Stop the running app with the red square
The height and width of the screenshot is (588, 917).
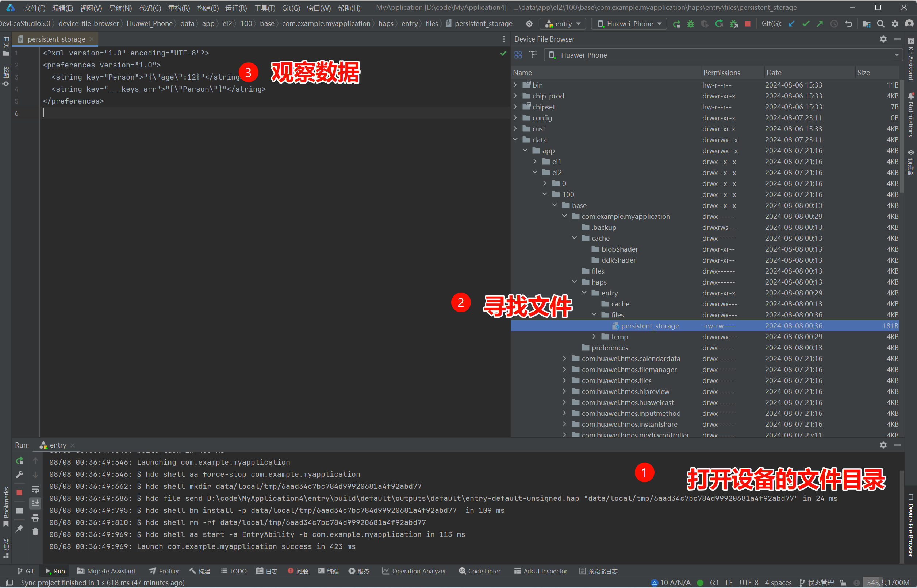[747, 24]
